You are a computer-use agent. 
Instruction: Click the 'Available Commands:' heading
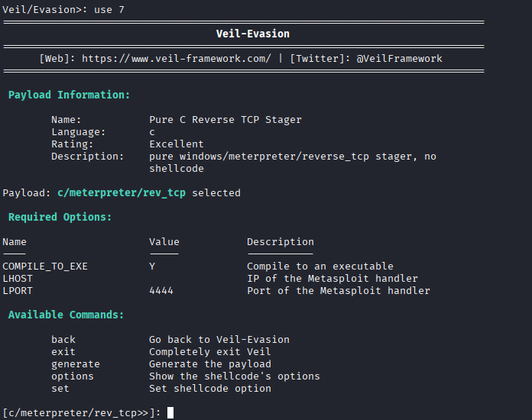(66, 315)
